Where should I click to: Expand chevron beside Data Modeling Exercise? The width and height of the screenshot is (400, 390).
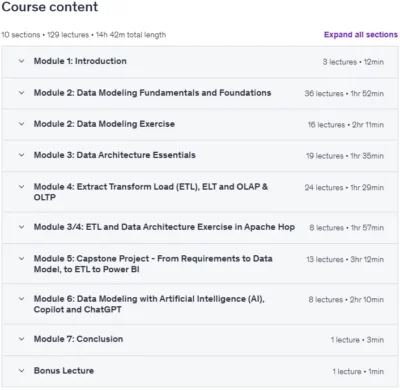click(21, 124)
